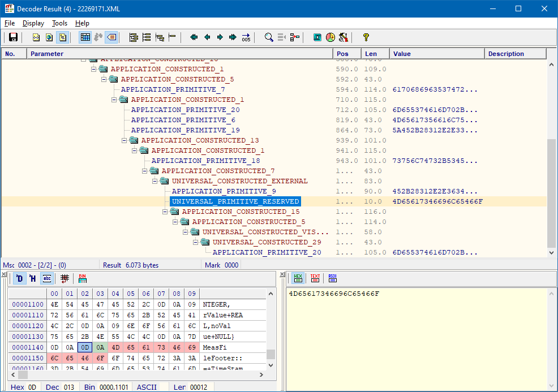Close the hex dump pane with its X
This screenshot has height=392, width=558.
point(4,274)
